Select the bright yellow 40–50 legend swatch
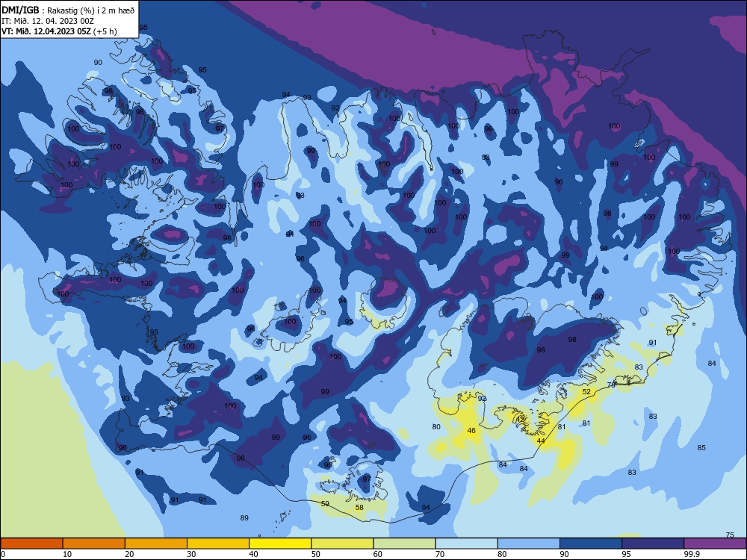The image size is (747, 560). 280,544
